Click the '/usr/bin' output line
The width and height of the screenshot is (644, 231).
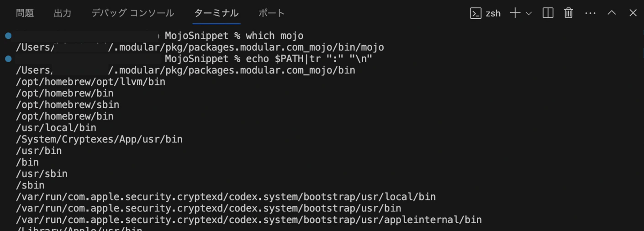click(x=39, y=151)
